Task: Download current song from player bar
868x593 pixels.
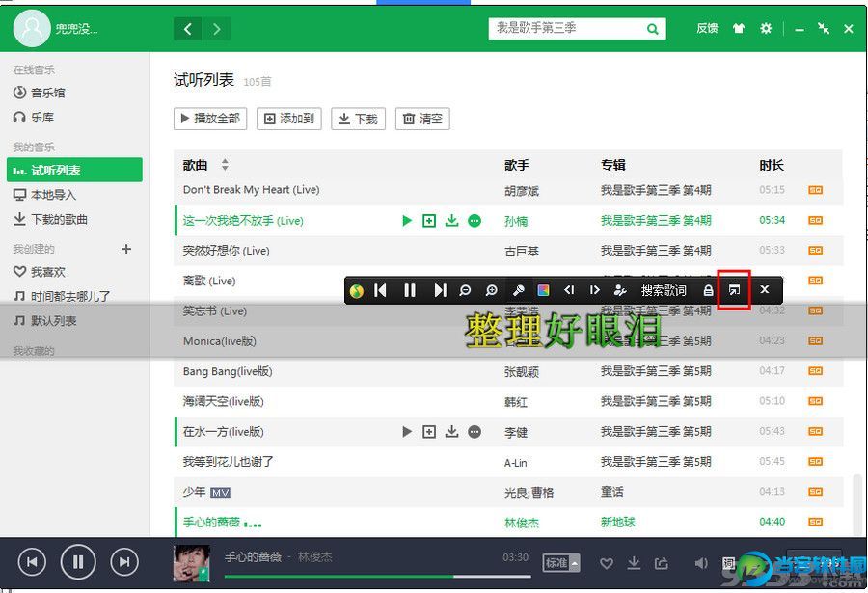Action: (x=634, y=563)
